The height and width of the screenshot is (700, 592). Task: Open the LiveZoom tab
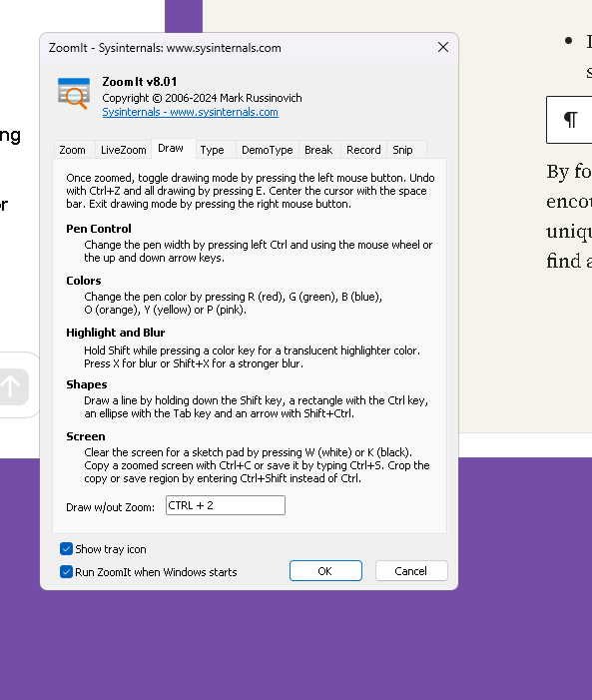click(123, 150)
